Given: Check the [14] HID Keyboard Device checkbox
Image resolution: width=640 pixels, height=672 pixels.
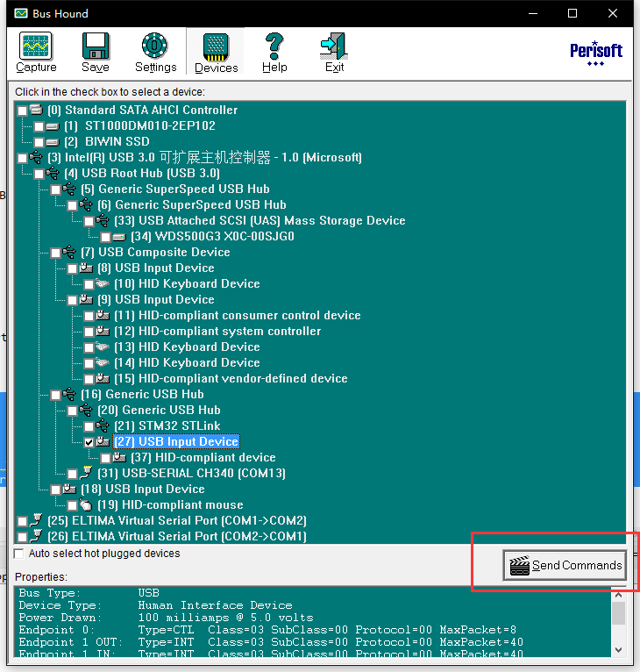Looking at the screenshot, I should (x=89, y=363).
